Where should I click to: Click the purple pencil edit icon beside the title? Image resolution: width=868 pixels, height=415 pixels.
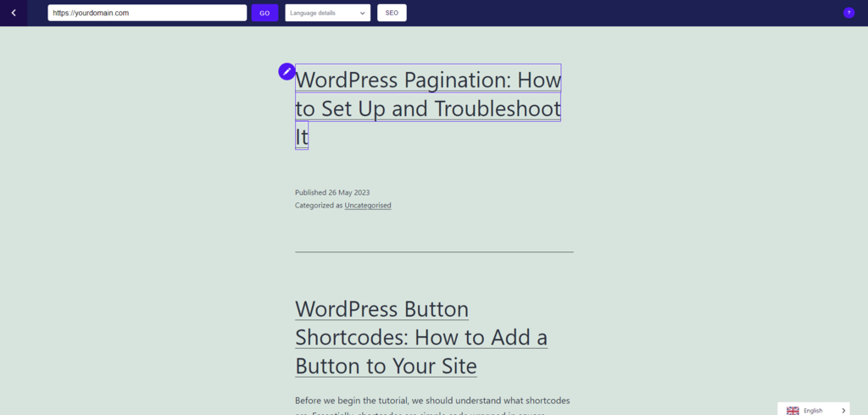point(287,71)
